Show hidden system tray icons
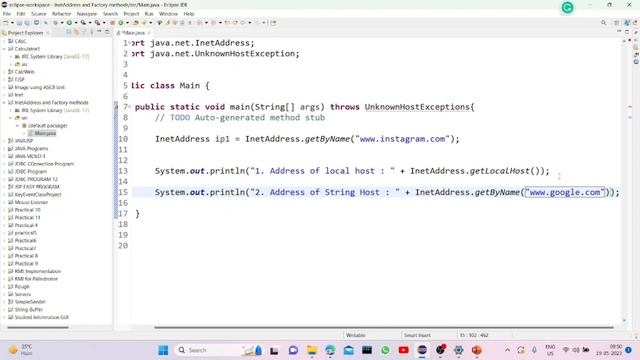 (507, 350)
